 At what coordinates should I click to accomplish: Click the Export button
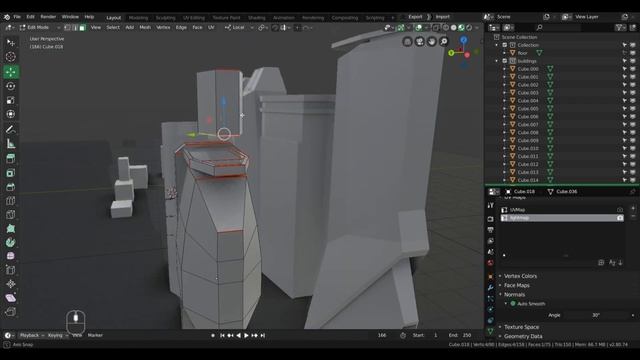tap(415, 17)
